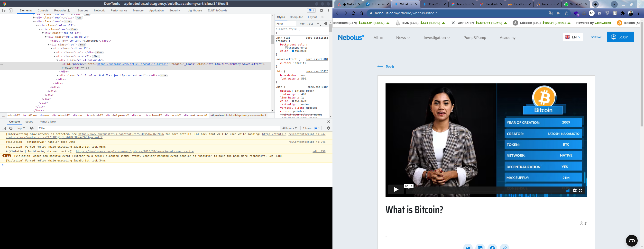Screen dimensions: 644x249
Task: Click the #0680D8 color swatch in Styles
Action: pos(293,51)
